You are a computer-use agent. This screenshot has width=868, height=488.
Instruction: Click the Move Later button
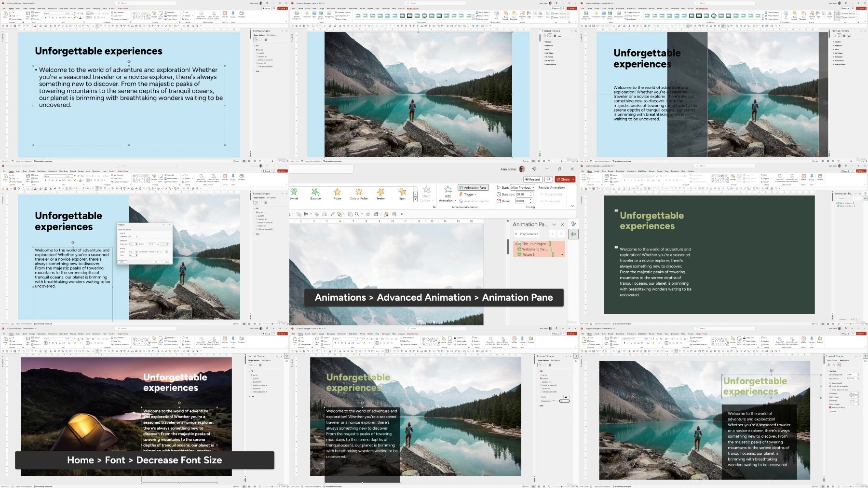coord(550,201)
